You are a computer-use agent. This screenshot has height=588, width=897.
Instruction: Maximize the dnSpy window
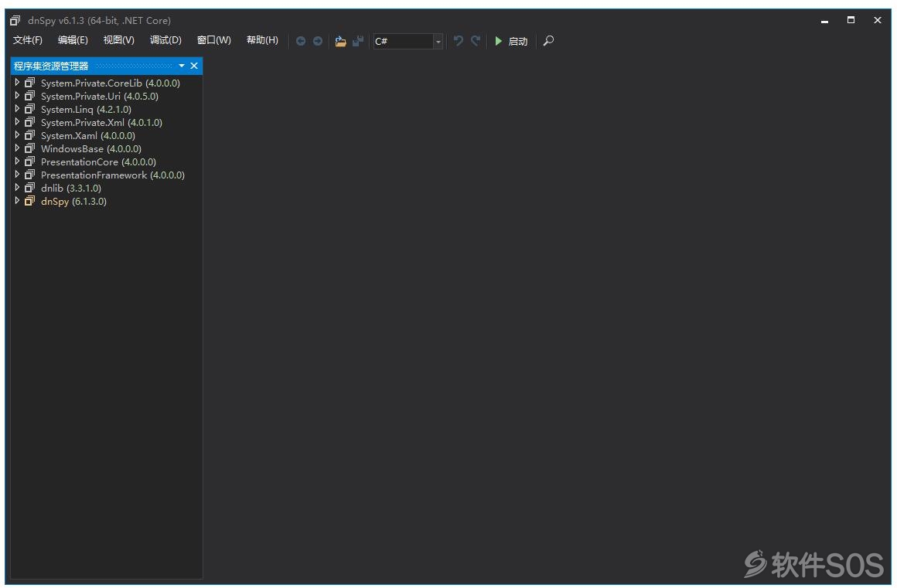851,20
